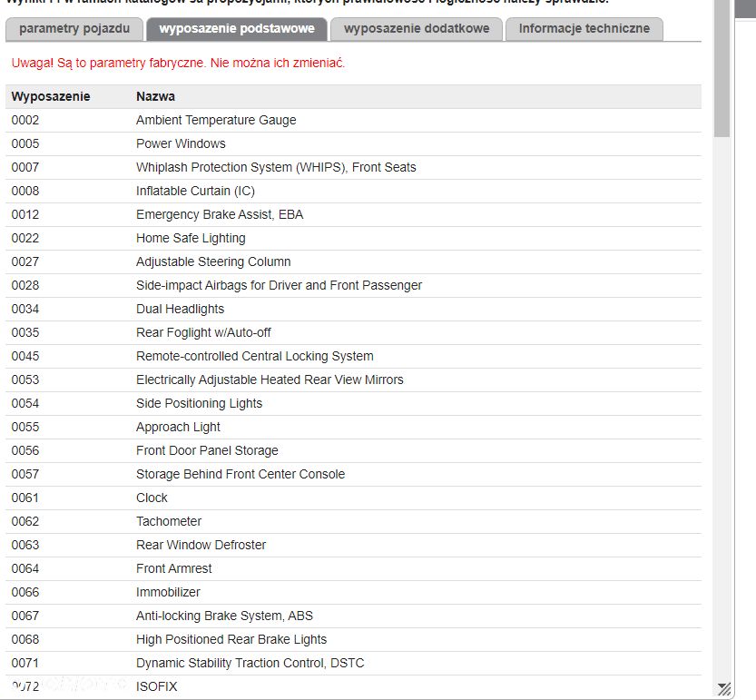This screenshot has width=756, height=700.
Task: Click equipment code 0066
Action: pyautogui.click(x=25, y=593)
